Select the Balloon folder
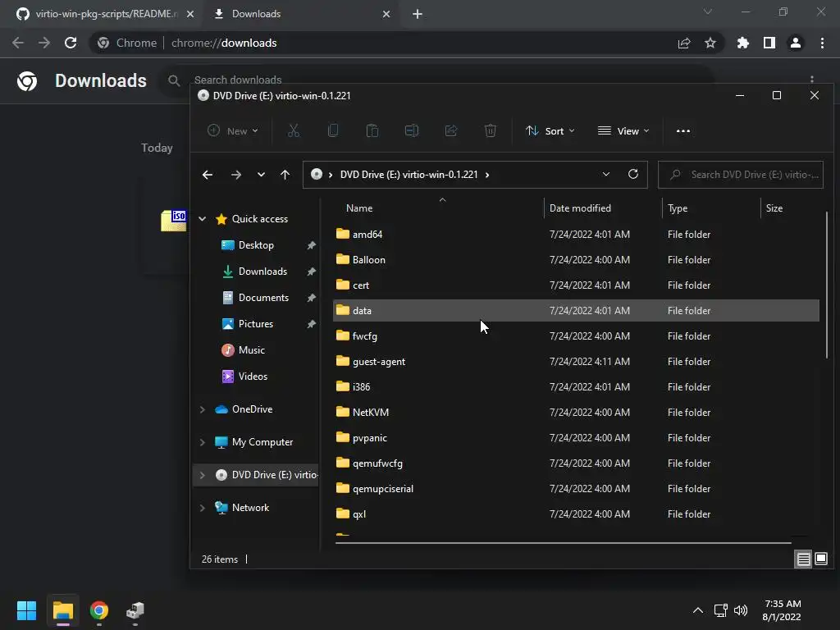840x630 pixels. point(576,260)
